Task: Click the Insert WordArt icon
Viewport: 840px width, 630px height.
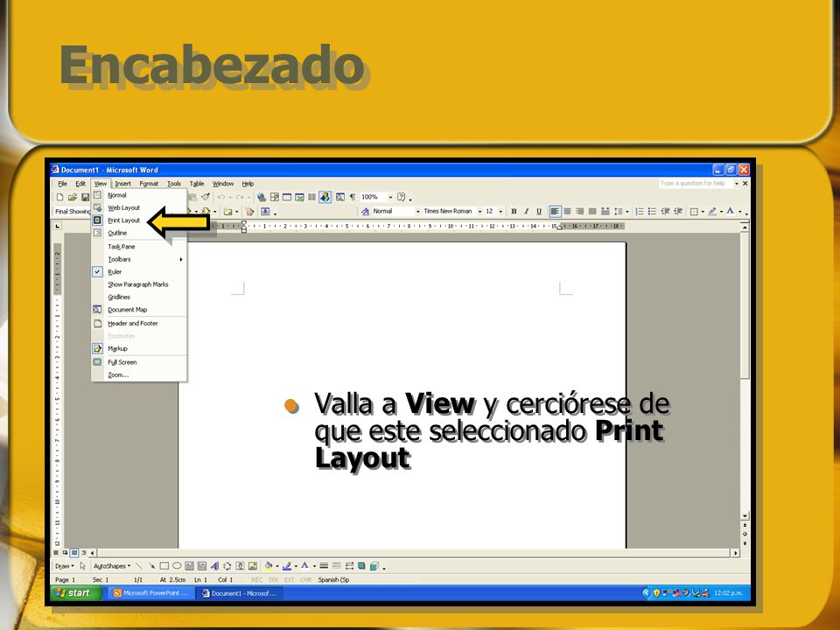Action: pyautogui.click(x=214, y=566)
